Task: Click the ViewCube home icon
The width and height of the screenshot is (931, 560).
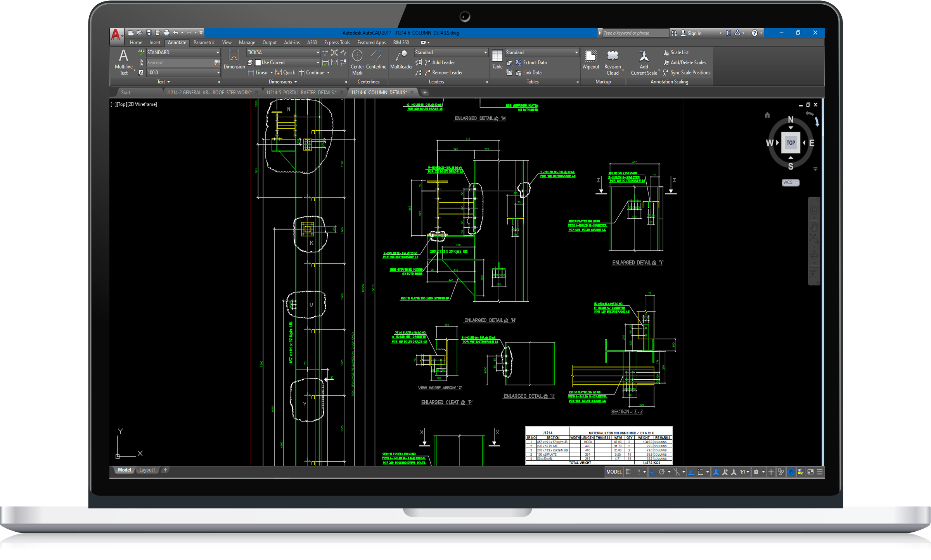Action: 767,115
